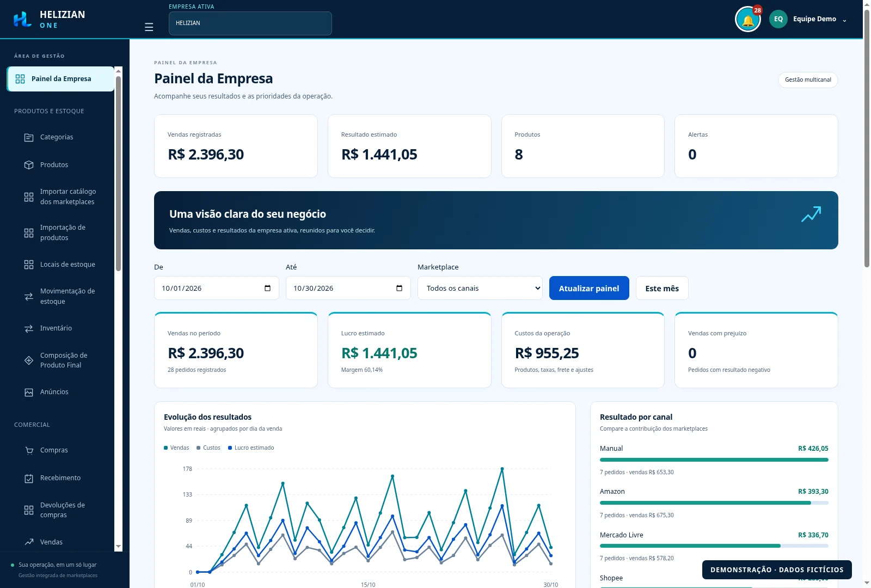871x588 pixels.
Task: Click the Atualizar painel button
Action: tap(589, 288)
